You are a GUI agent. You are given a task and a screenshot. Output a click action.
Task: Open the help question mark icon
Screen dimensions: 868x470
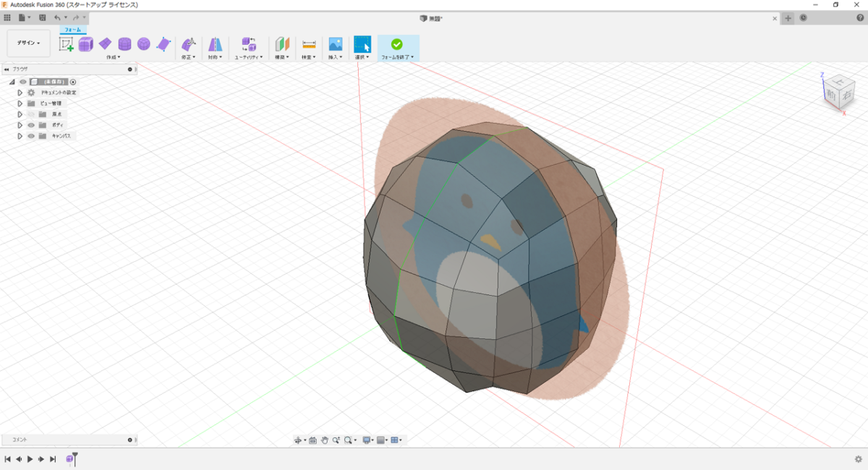coord(860,17)
